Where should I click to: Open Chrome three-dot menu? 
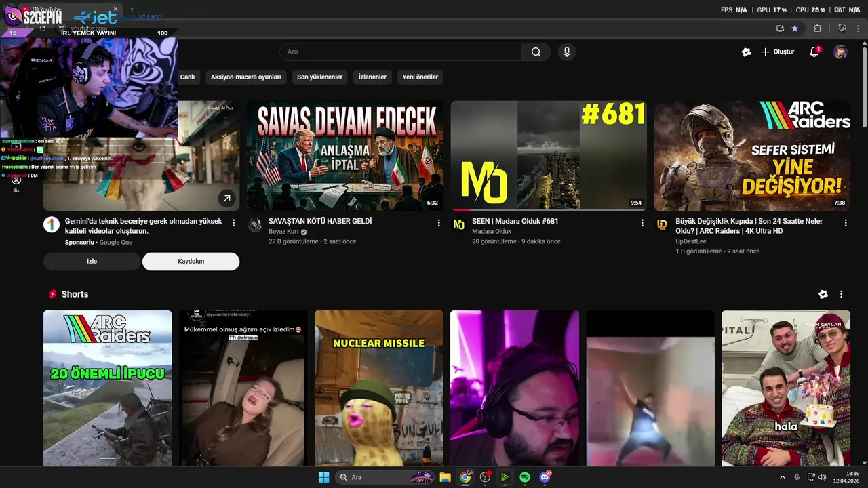pyautogui.click(x=858, y=28)
